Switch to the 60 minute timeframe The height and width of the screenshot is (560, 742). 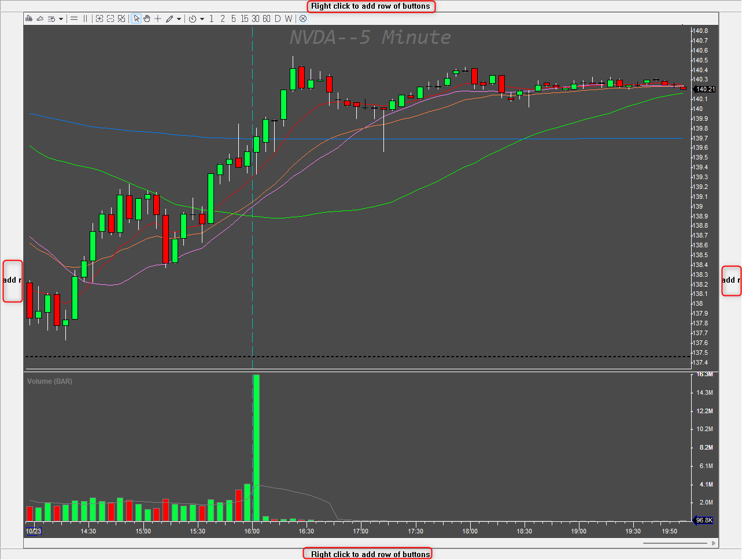pyautogui.click(x=267, y=18)
